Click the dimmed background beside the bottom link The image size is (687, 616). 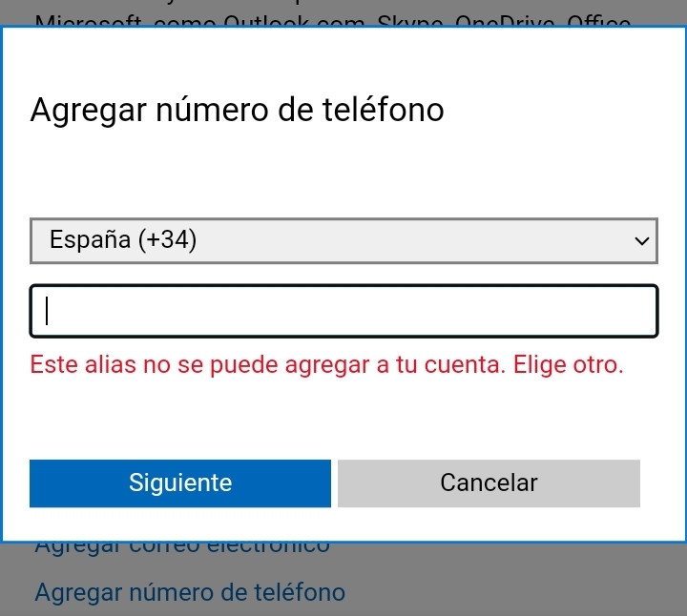coord(515,592)
